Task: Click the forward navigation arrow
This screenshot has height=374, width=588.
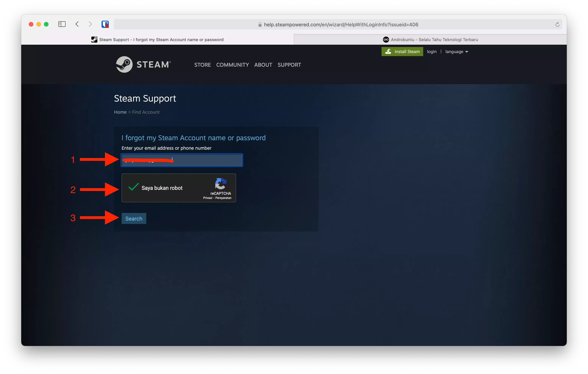Action: point(90,24)
